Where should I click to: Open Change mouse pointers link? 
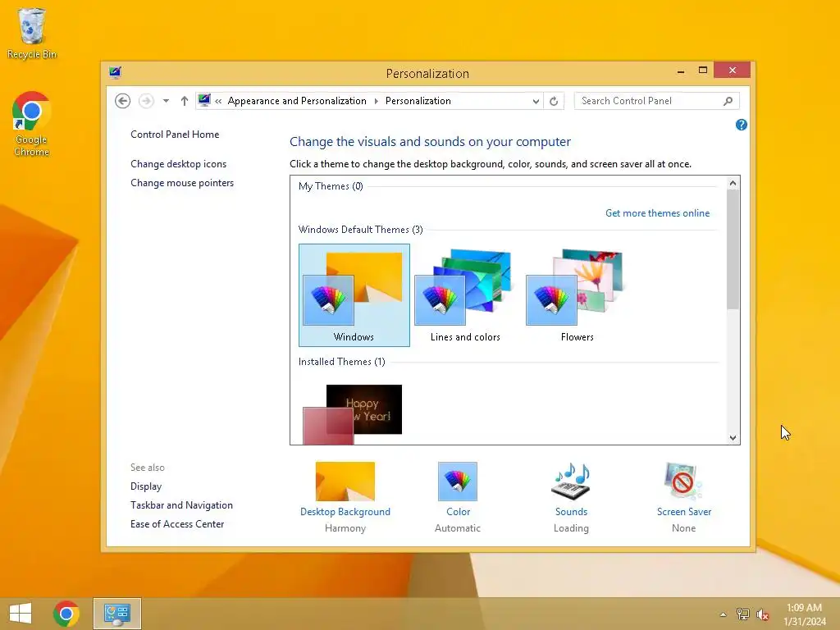(x=182, y=183)
